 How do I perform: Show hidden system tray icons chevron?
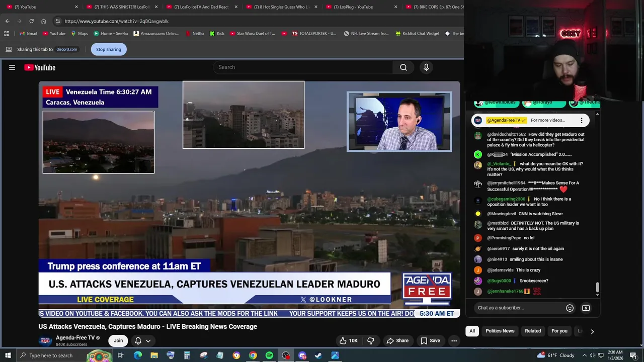584,355
